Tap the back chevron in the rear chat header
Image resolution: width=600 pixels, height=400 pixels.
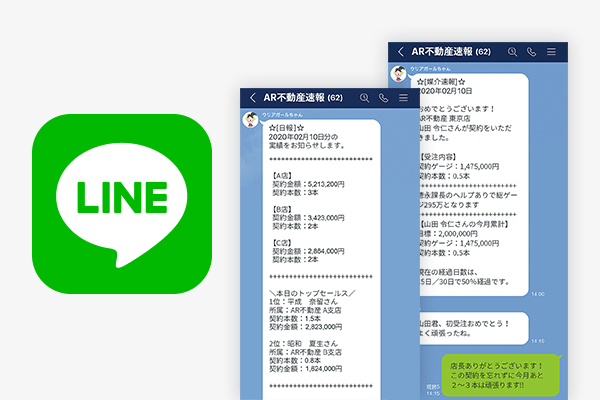[401, 51]
